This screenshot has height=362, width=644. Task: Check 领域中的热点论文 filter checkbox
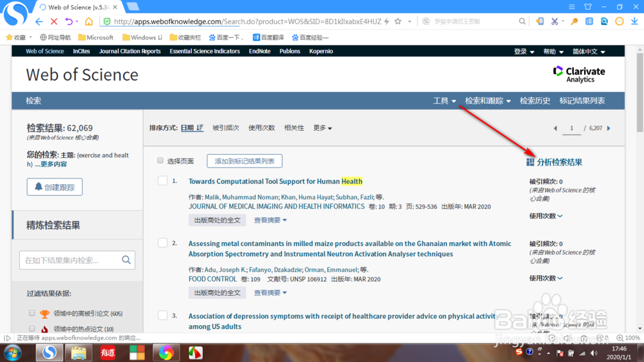(x=32, y=329)
